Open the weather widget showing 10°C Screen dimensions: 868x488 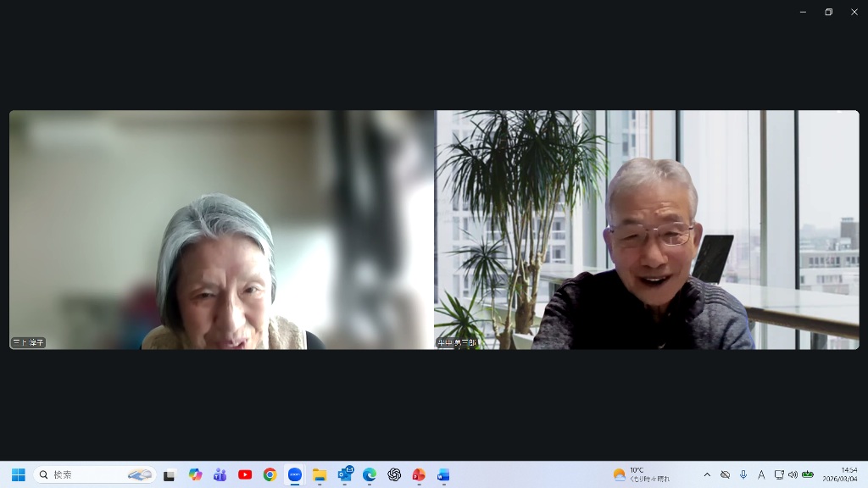point(641,474)
